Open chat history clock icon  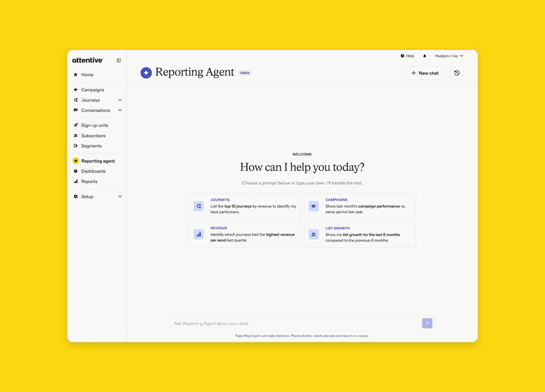457,73
